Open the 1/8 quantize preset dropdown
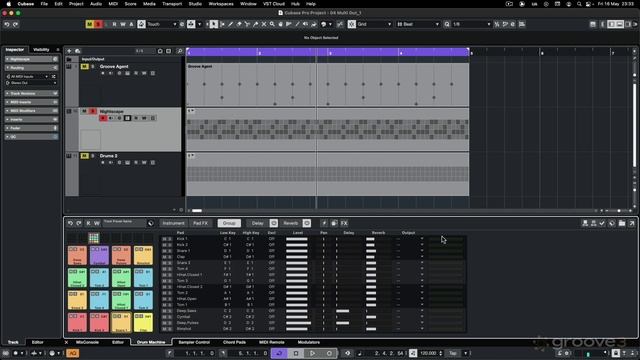The height and width of the screenshot is (360, 640). [471, 24]
